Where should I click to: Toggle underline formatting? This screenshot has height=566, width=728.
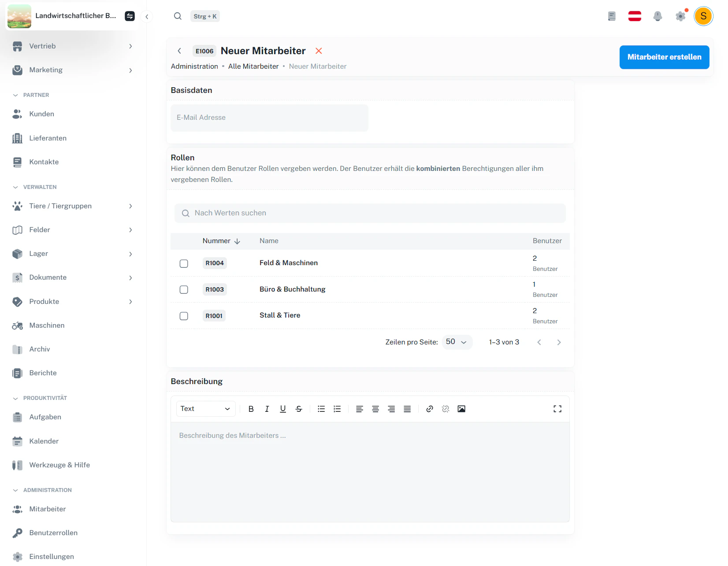tap(283, 409)
